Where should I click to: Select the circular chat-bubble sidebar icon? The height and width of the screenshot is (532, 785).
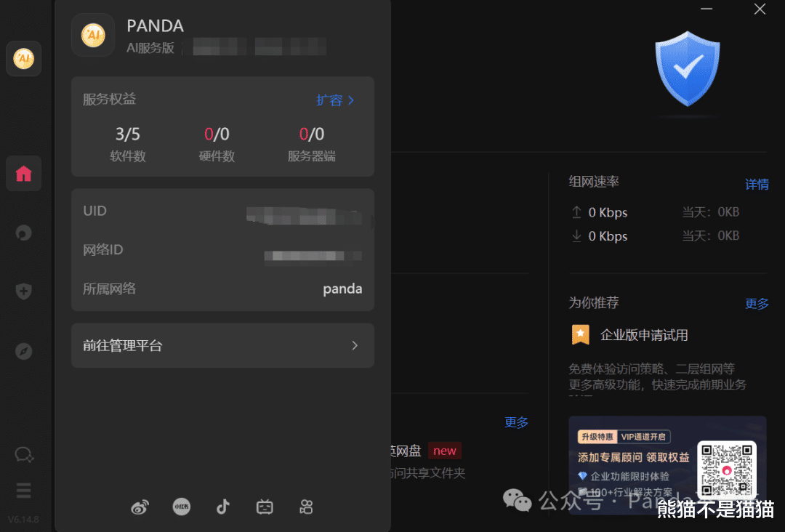(x=23, y=233)
